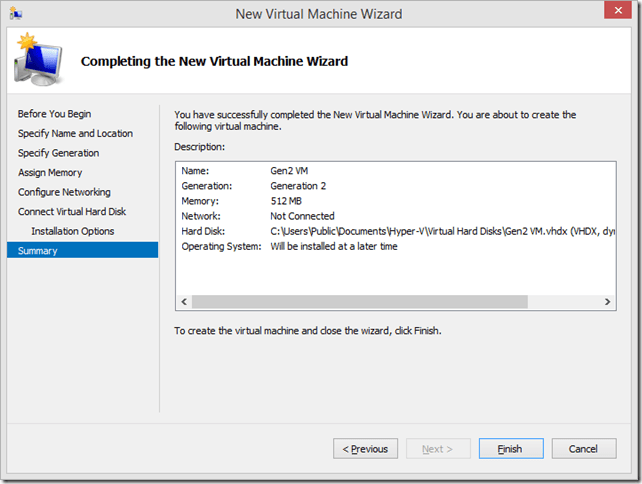This screenshot has height=484, width=642.
Task: Go to the Before You Begin step
Action: click(x=54, y=114)
